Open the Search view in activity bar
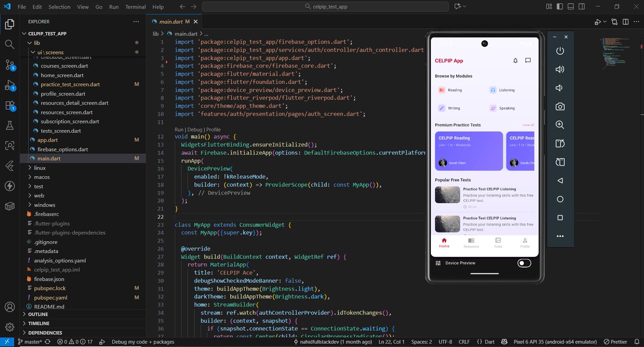This screenshot has height=347, width=644. tap(10, 44)
